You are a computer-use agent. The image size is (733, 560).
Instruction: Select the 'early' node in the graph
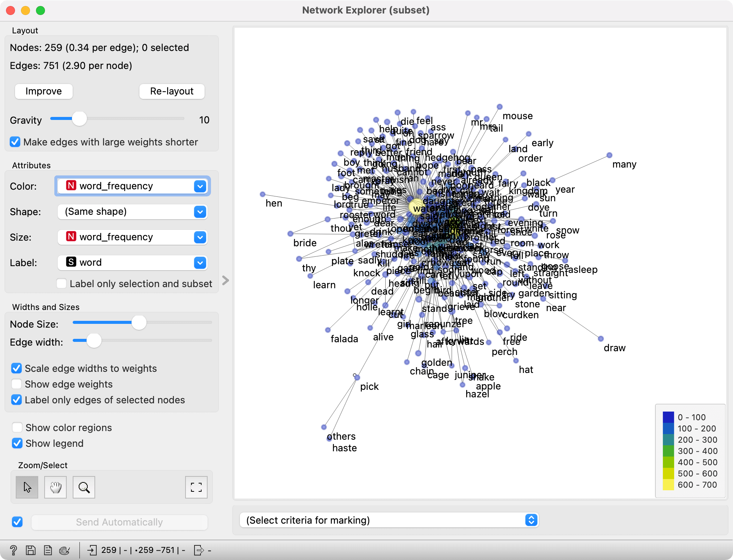click(x=528, y=134)
